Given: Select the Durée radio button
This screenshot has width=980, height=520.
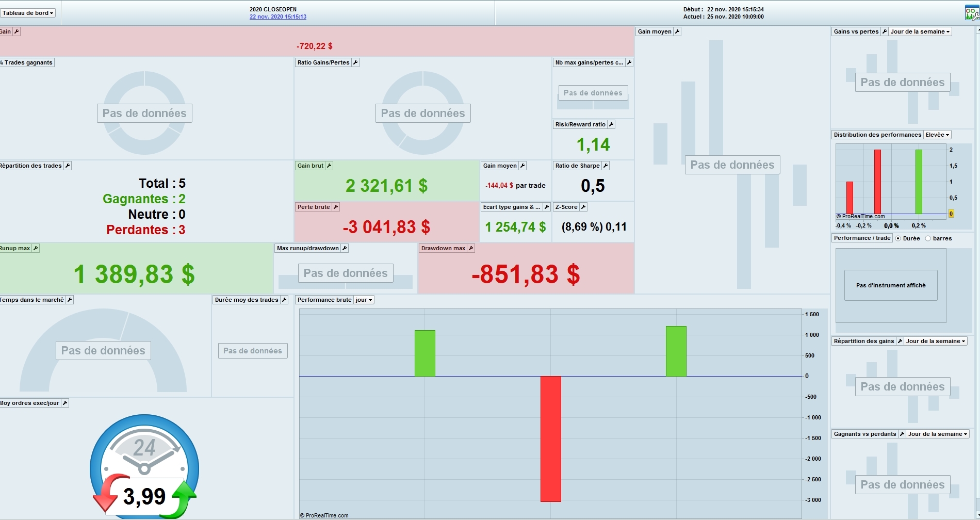Looking at the screenshot, I should [x=898, y=238].
